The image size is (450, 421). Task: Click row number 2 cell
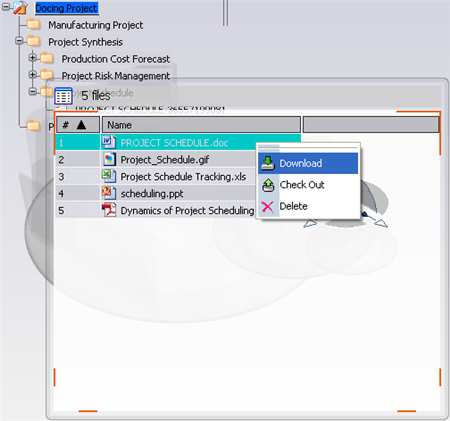[x=78, y=160]
